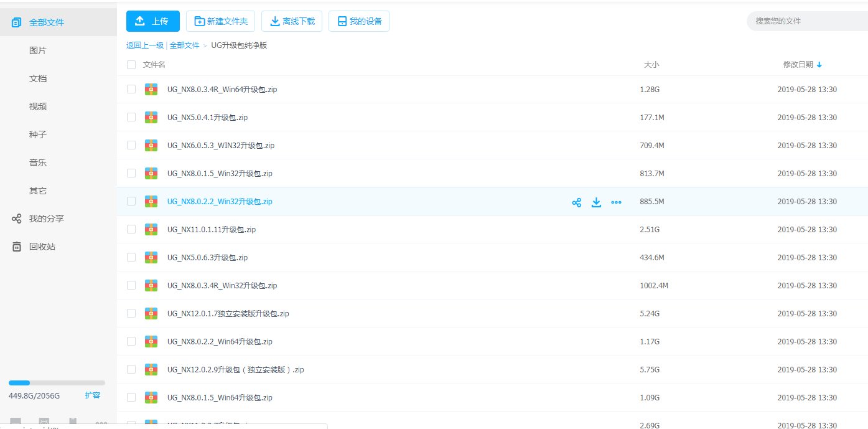Viewport: 868px width, 429px height.
Task: Click the 离线下载 button
Action: pyautogui.click(x=292, y=21)
